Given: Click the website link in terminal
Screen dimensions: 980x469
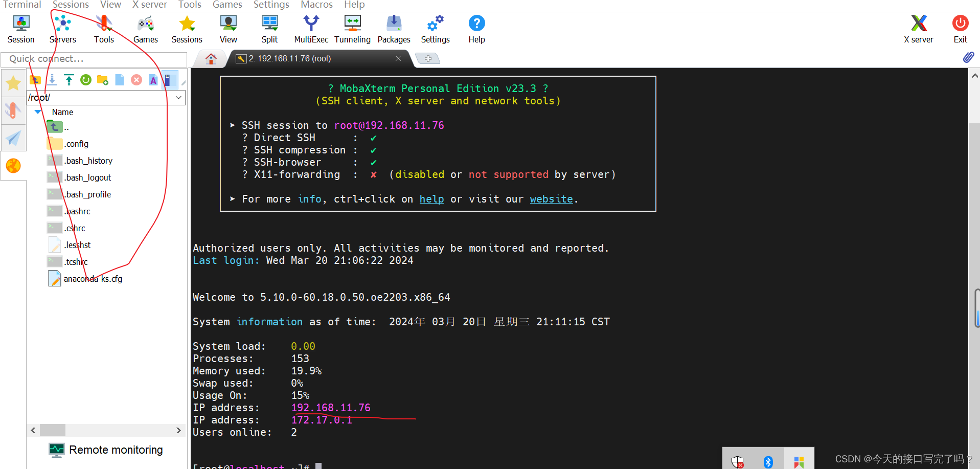Looking at the screenshot, I should [x=551, y=199].
